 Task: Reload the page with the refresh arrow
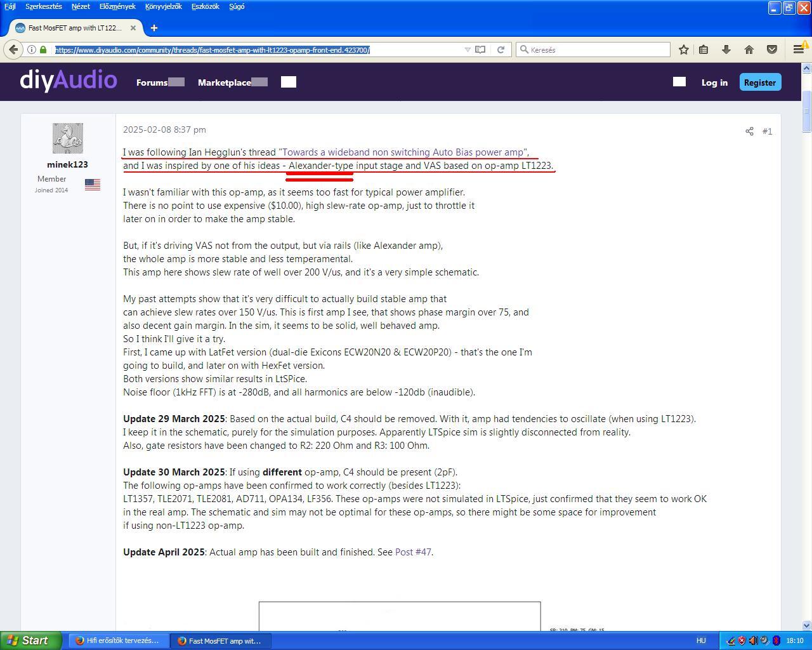click(501, 50)
